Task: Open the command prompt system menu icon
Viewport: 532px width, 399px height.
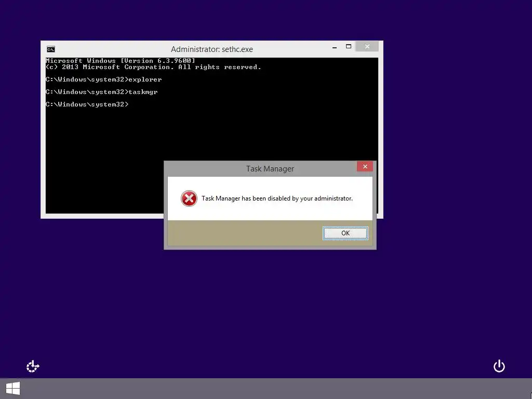Action: coord(51,49)
